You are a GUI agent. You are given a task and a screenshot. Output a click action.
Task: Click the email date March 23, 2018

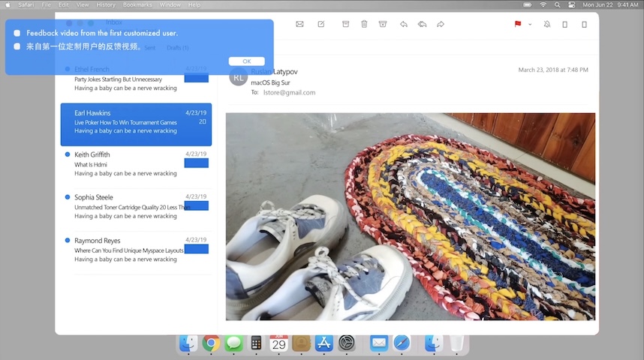point(553,70)
